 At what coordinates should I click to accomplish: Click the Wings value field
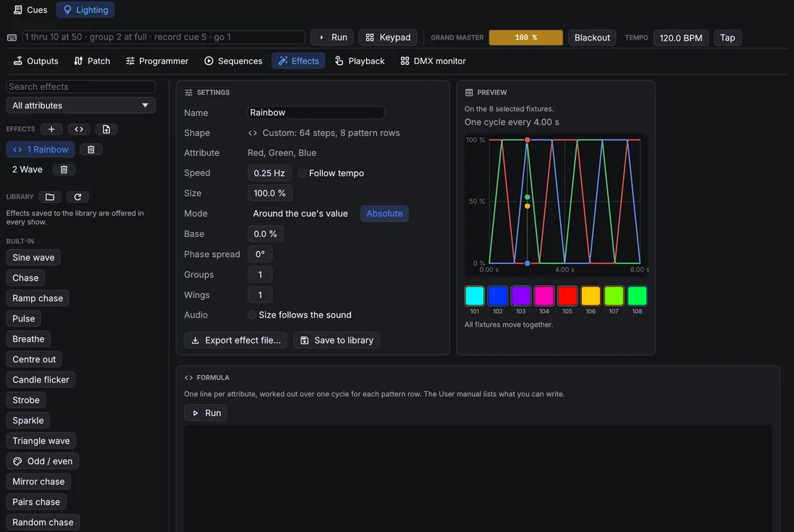(x=260, y=295)
